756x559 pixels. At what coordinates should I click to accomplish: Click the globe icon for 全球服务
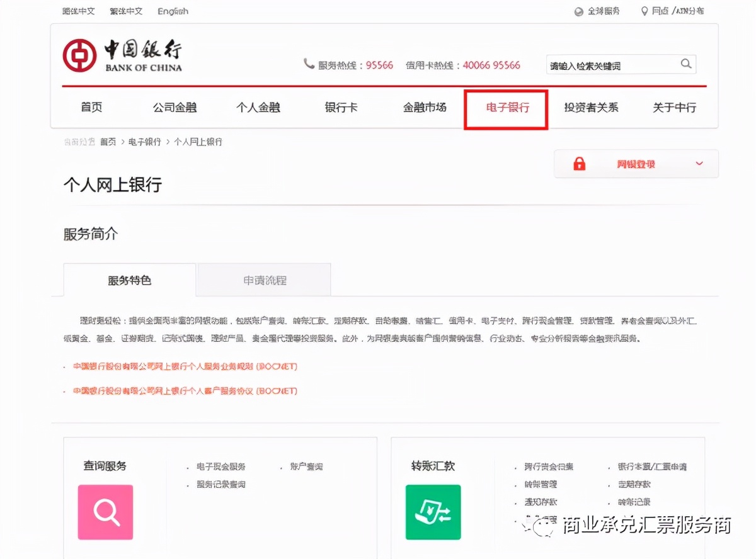click(578, 11)
